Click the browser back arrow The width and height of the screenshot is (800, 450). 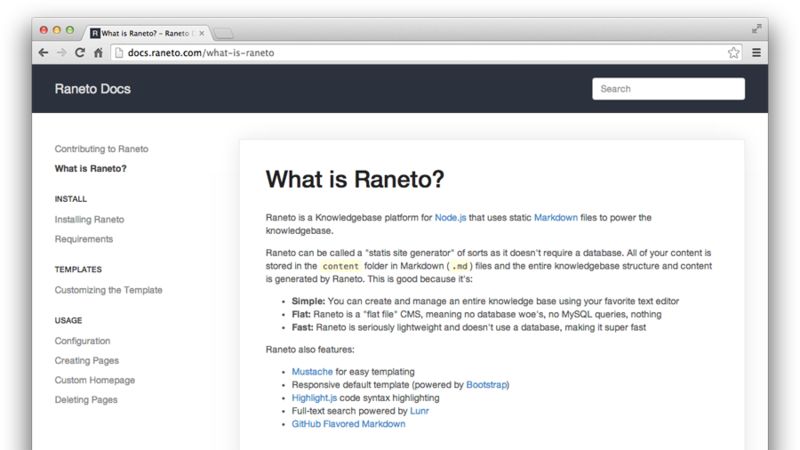pyautogui.click(x=44, y=52)
